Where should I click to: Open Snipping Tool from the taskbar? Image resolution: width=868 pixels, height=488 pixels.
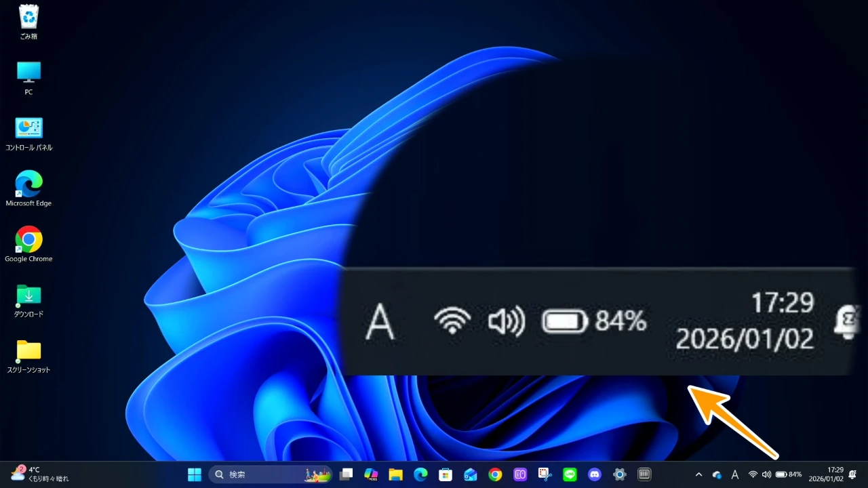545,474
